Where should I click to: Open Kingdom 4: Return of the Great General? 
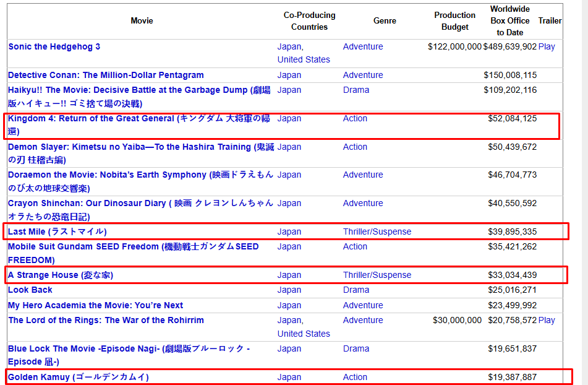coord(139,125)
